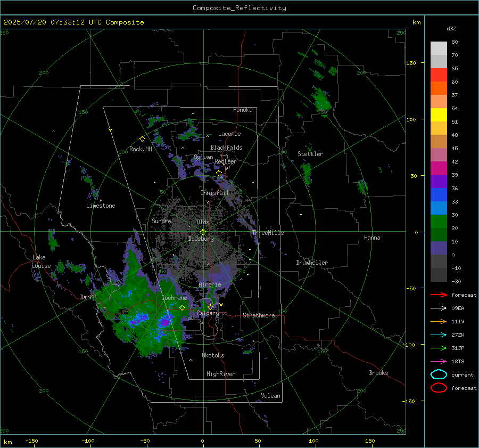
Task: Click the Stettler label
Action: (310, 154)
